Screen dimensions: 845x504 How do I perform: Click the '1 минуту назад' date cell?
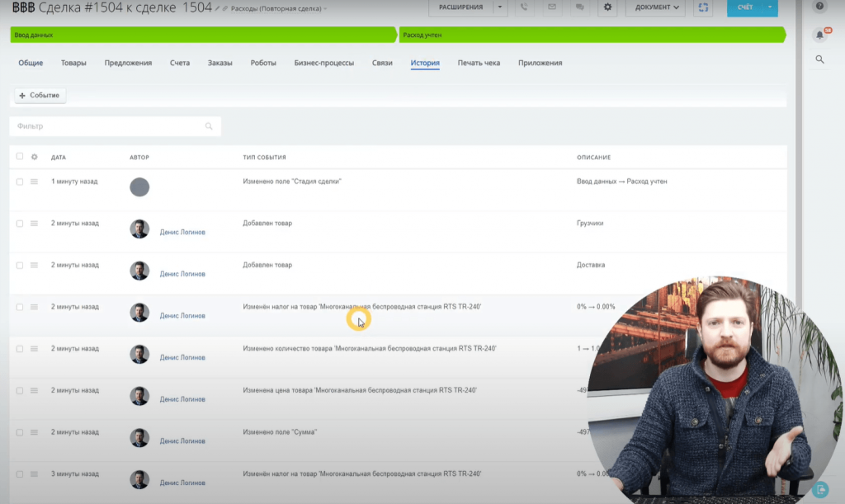pyautogui.click(x=74, y=181)
